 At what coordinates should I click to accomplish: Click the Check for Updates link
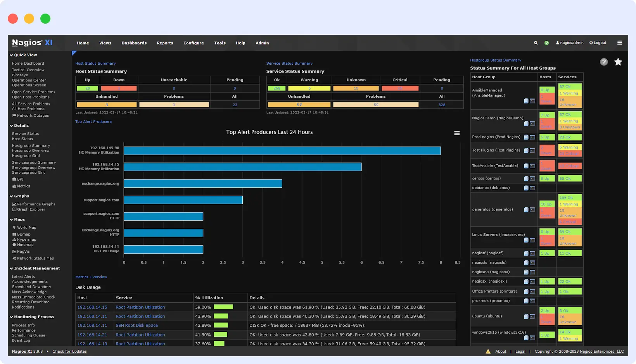(x=69, y=351)
